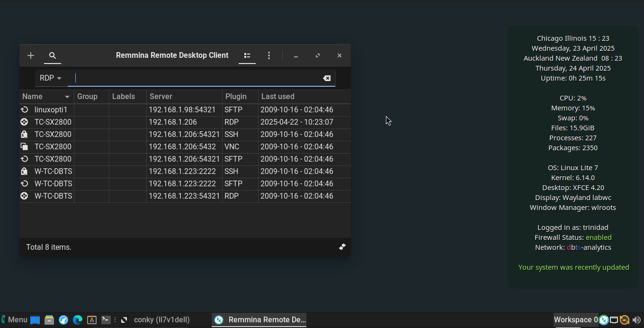Click the resize icon beside conky task
The width and height of the screenshot is (644, 328).
(124, 320)
